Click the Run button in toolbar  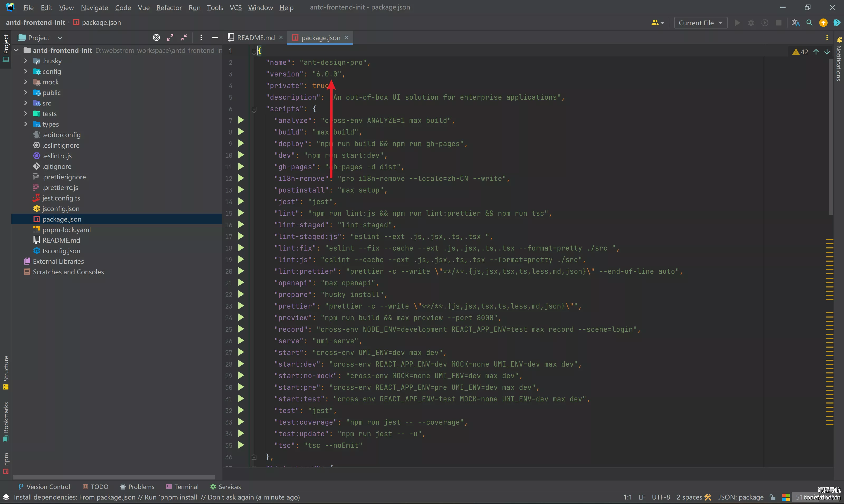(737, 23)
